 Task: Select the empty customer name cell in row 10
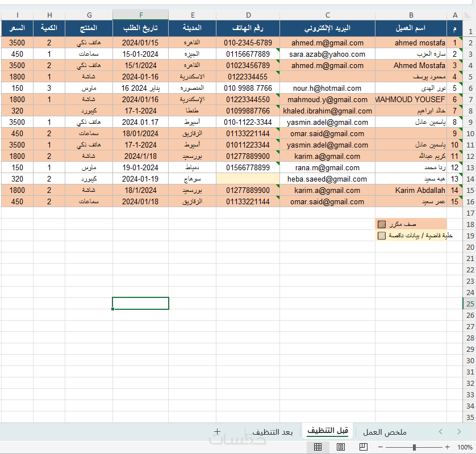click(411, 133)
